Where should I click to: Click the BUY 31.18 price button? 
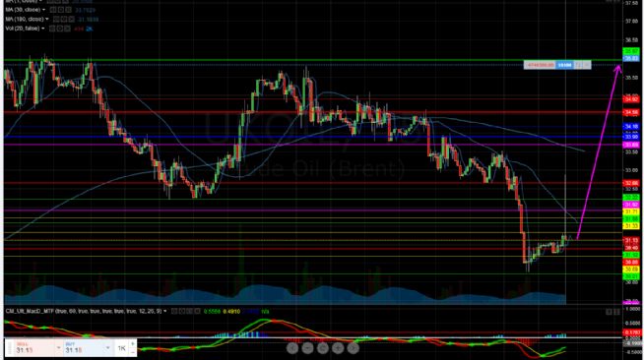pos(88,347)
